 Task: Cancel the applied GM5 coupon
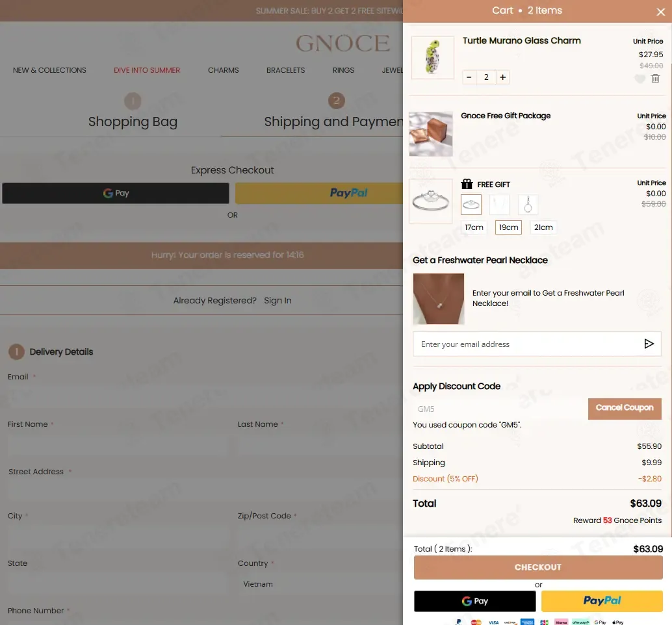tap(625, 409)
